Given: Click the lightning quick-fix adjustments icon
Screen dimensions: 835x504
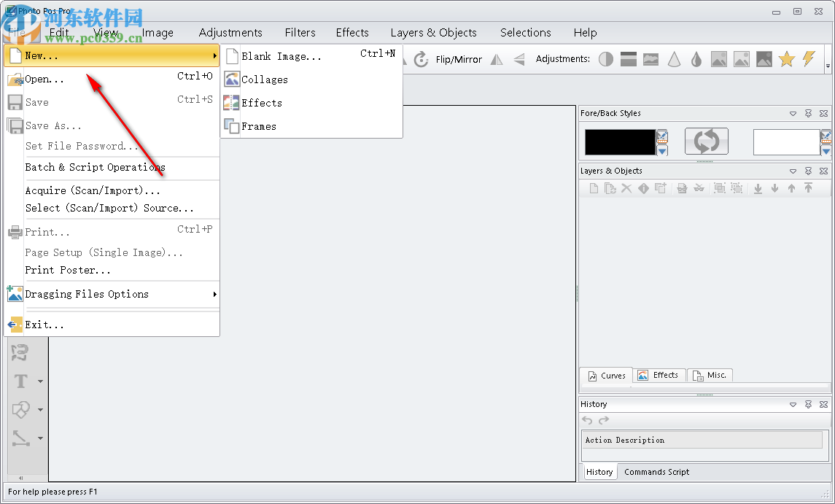Looking at the screenshot, I should pos(809,59).
